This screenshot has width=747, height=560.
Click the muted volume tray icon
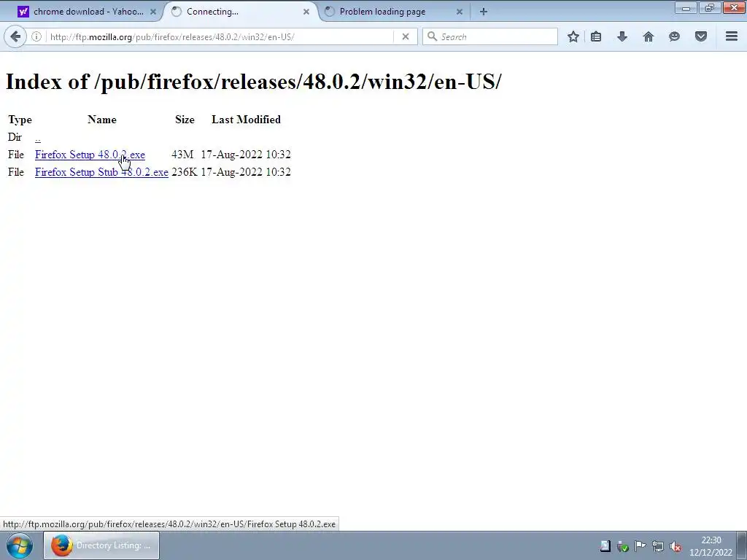coord(675,547)
